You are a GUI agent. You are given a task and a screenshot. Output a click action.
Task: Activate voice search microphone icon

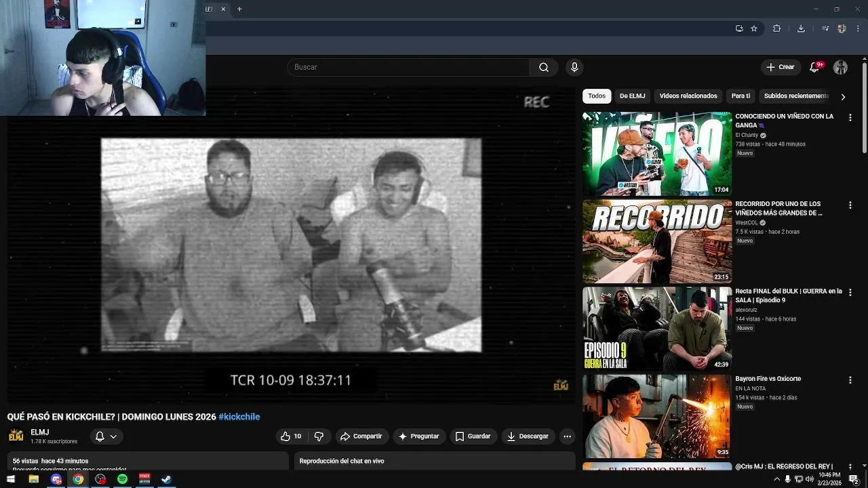pos(574,67)
